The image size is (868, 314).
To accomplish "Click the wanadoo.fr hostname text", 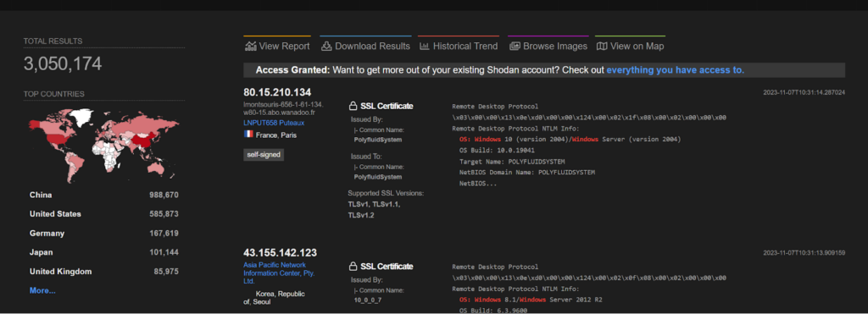I will point(283,109).
